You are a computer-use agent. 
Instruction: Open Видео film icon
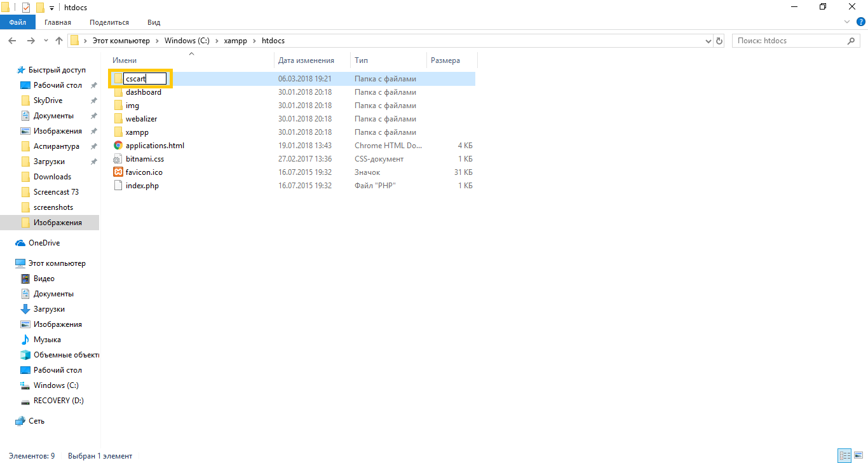click(25, 279)
